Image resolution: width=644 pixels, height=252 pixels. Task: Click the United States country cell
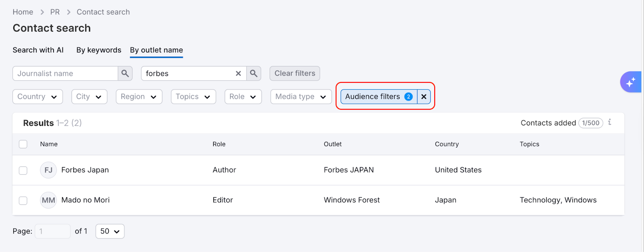click(x=458, y=170)
